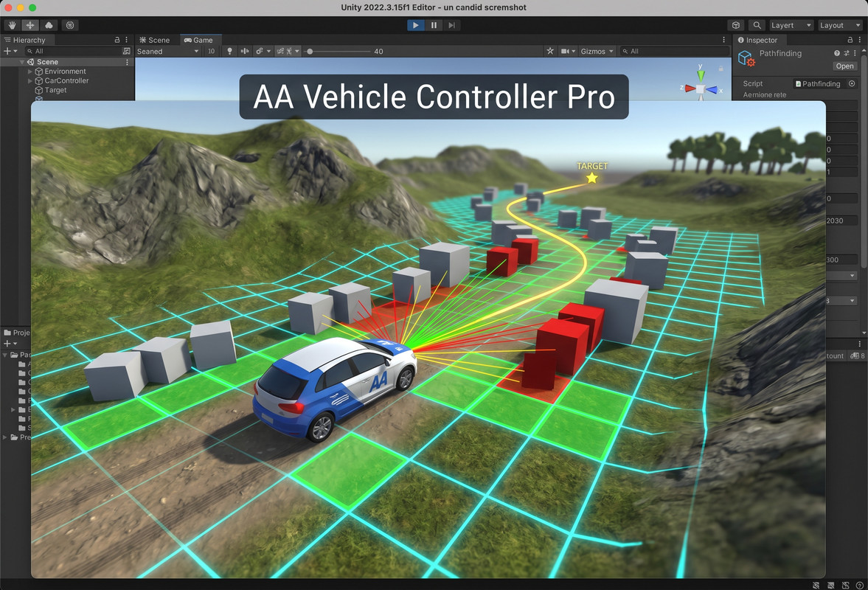The width and height of the screenshot is (868, 590).
Task: Open the Gizmos dropdown
Action: pyautogui.click(x=597, y=51)
